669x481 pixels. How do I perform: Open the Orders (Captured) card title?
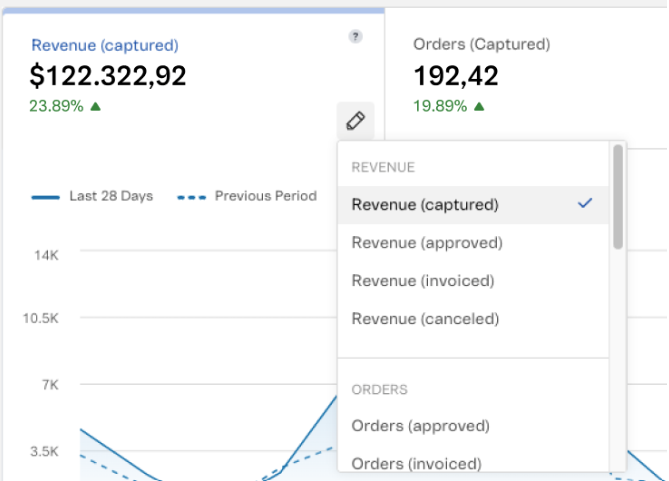481,45
